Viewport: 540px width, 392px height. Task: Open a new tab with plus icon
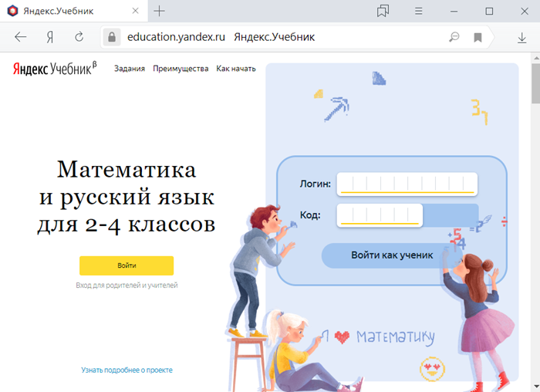159,11
